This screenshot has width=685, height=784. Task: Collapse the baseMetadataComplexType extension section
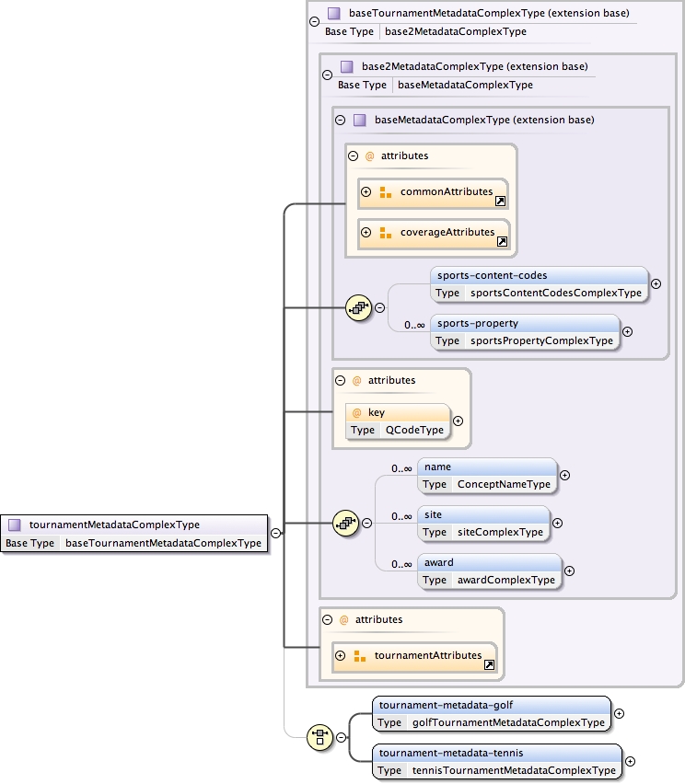341,120
